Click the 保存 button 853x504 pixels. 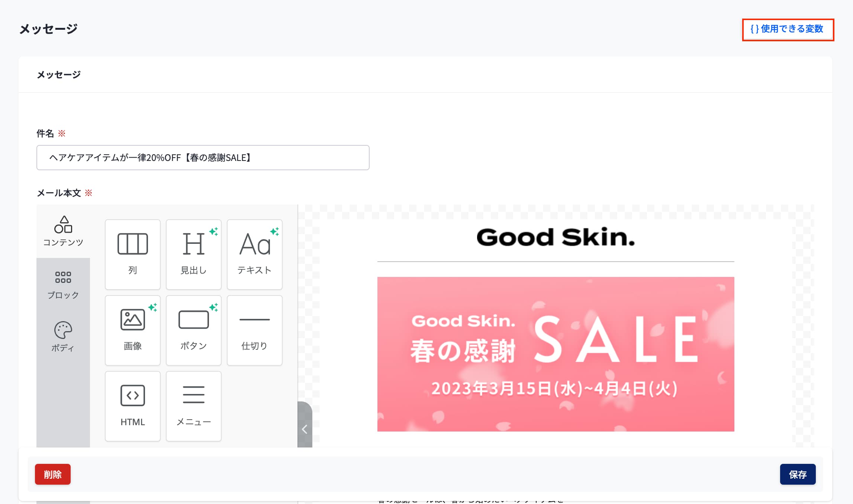coord(798,474)
